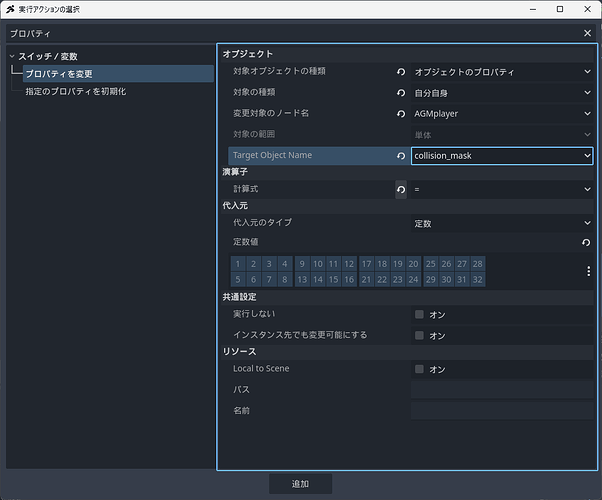Reset the 変更対象のノード名 property

pyautogui.click(x=401, y=114)
